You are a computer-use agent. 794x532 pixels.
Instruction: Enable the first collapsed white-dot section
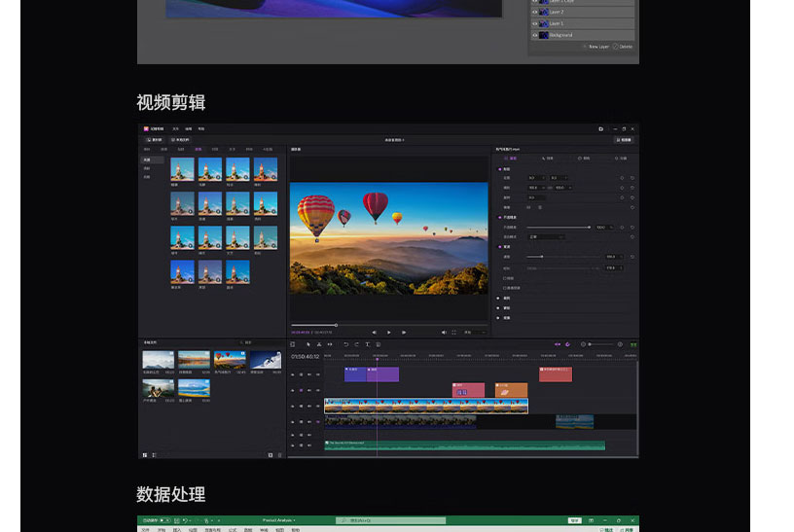point(498,299)
